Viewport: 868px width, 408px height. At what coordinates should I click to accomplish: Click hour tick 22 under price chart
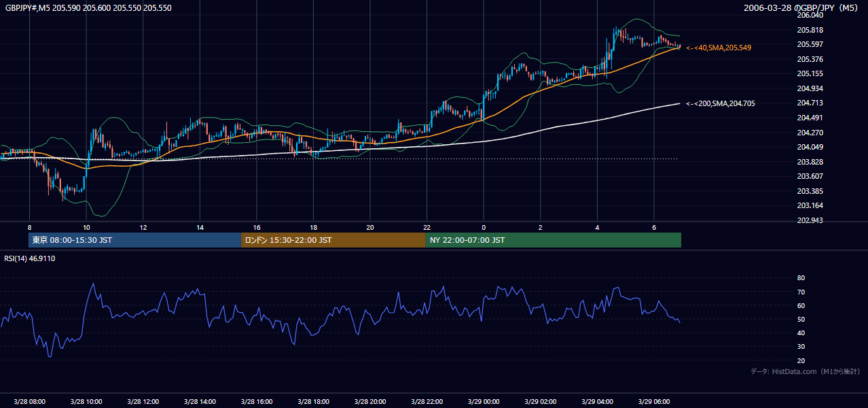[427, 227]
